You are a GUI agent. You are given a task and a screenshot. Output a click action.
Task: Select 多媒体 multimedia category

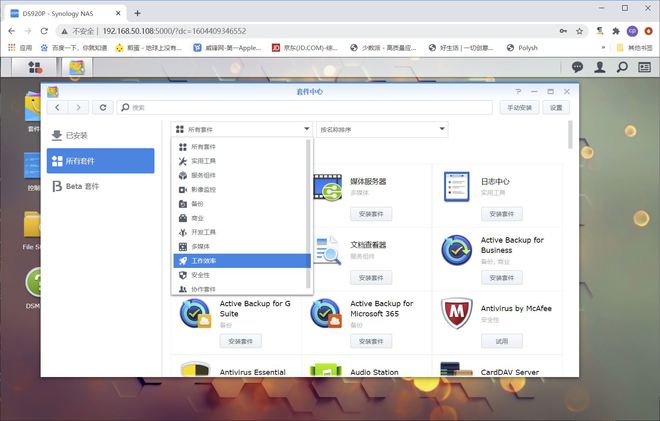point(240,247)
